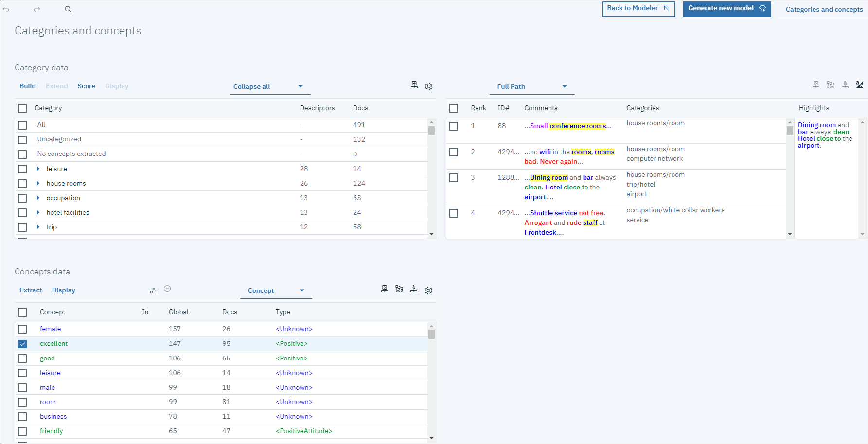This screenshot has height=444, width=868.
Task: Open the 'Collapse all' dropdown
Action: 269,86
